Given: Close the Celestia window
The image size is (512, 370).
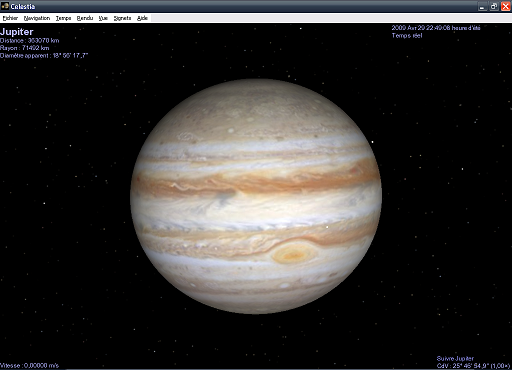Looking at the screenshot, I should [x=505, y=6].
